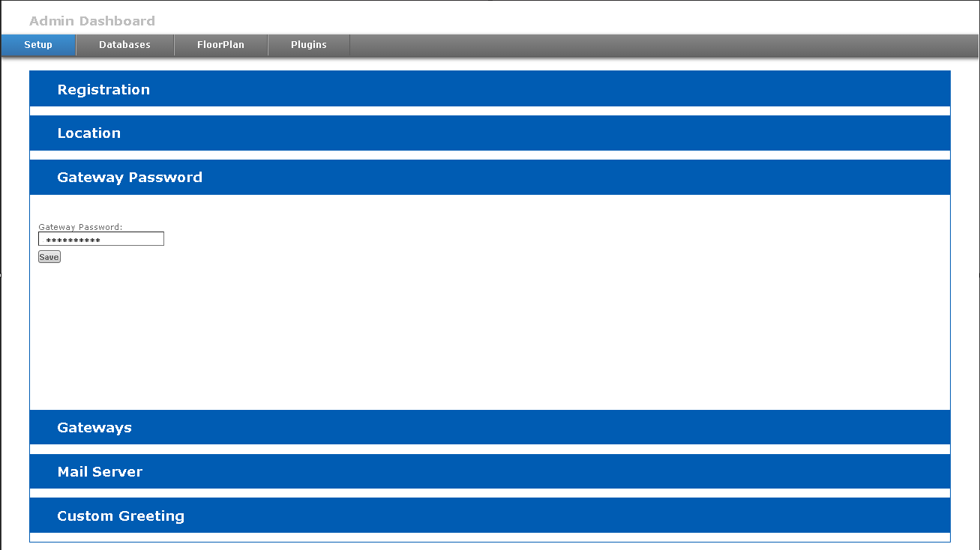This screenshot has width=980, height=550.
Task: Switch to the Databases tab
Action: pyautogui.click(x=124, y=44)
